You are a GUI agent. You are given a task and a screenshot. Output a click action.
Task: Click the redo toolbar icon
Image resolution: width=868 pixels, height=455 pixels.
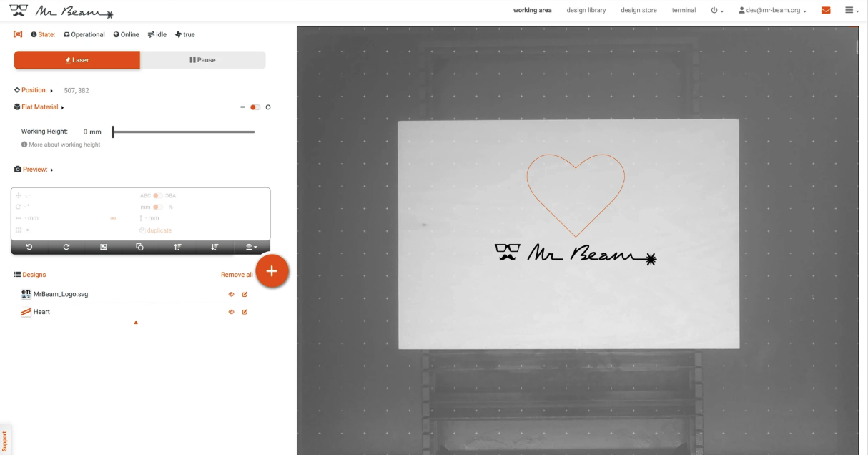(66, 247)
